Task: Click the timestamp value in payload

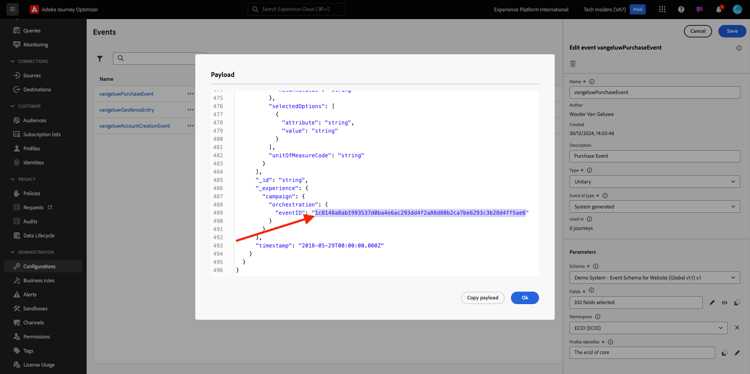Action: pyautogui.click(x=342, y=245)
